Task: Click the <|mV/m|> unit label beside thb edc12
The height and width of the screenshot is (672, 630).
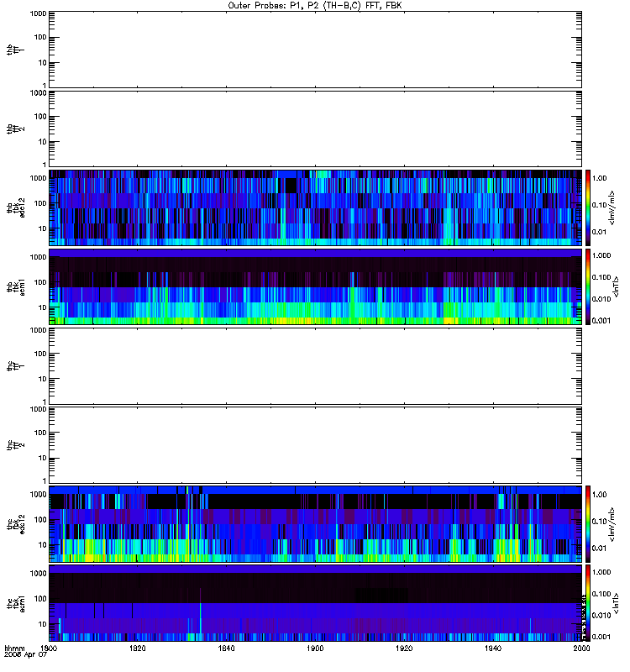Action: click(x=612, y=207)
